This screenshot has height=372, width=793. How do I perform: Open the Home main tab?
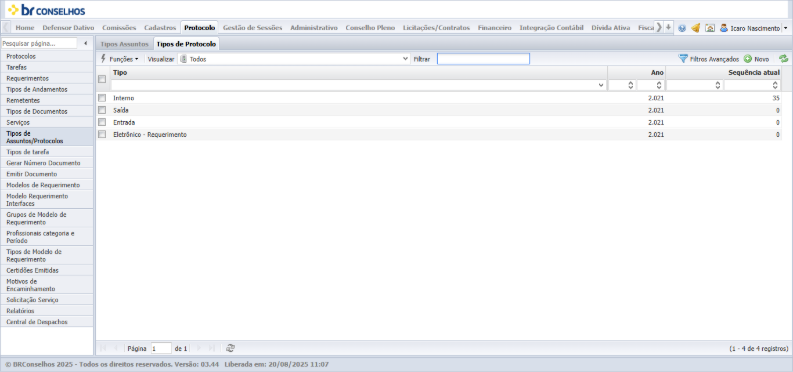point(25,28)
